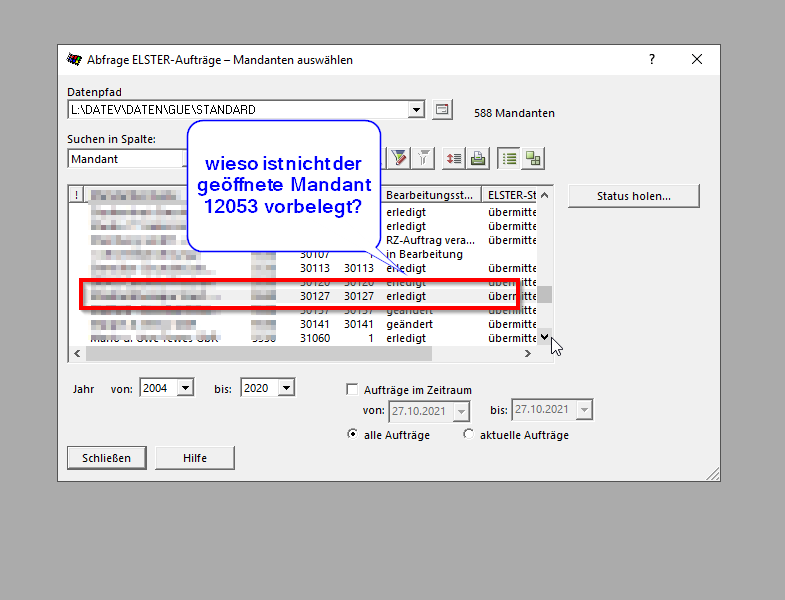The image size is (785, 600).
Task: Click the 'RZ-Auftrag vera...' status cell
Action: tap(430, 240)
